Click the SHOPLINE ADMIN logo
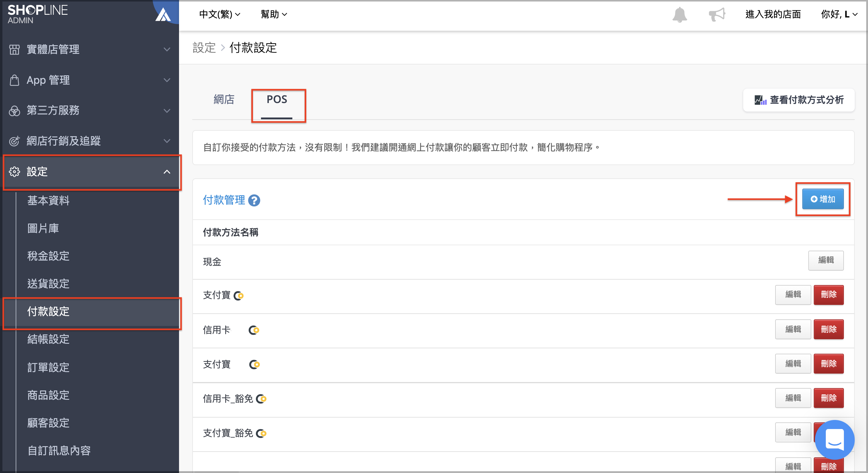This screenshot has width=868, height=473. point(37,14)
